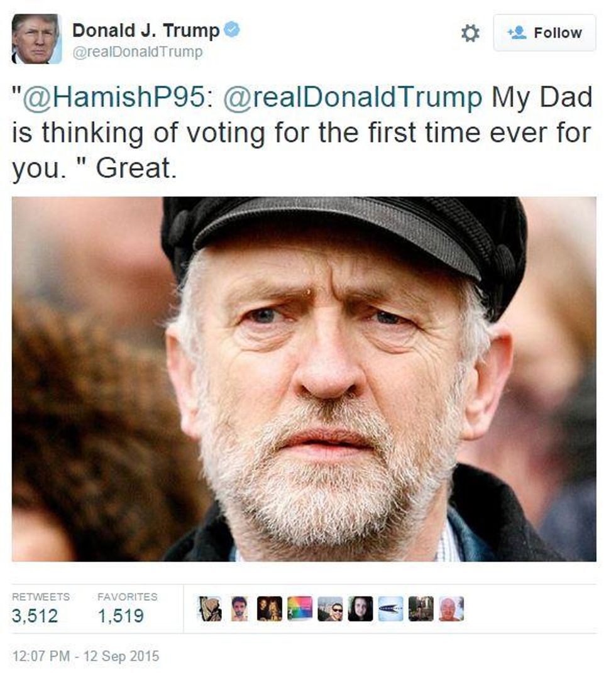This screenshot has height=673, width=616.
Task: Open the bearded man retweeter avatar
Action: pos(239,609)
